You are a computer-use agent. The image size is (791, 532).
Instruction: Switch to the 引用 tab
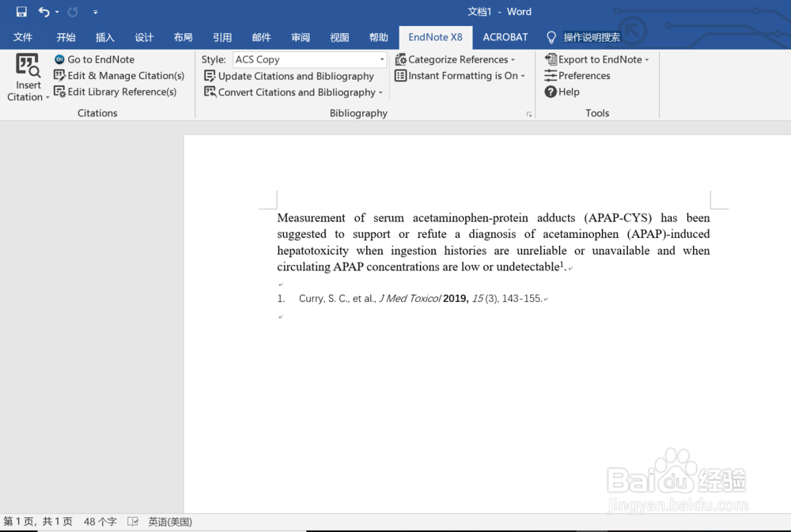click(x=222, y=37)
